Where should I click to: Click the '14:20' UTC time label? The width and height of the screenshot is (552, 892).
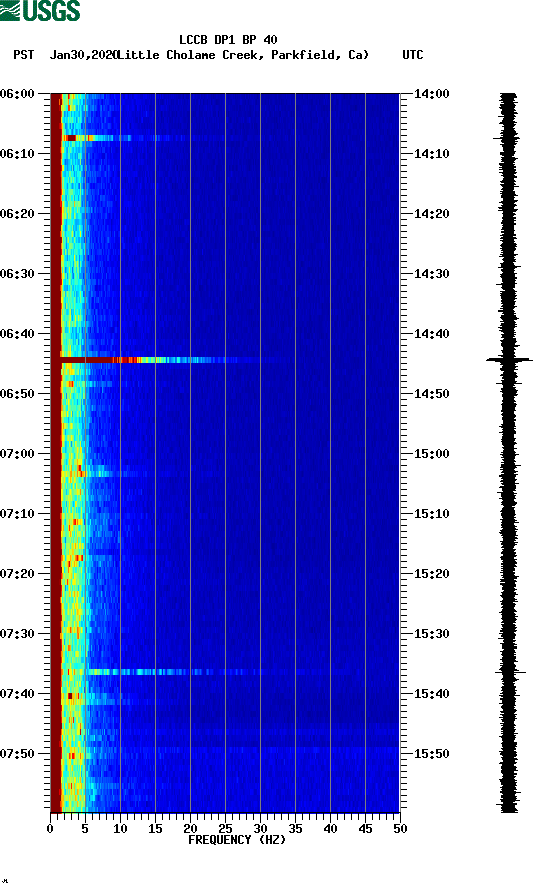431,214
